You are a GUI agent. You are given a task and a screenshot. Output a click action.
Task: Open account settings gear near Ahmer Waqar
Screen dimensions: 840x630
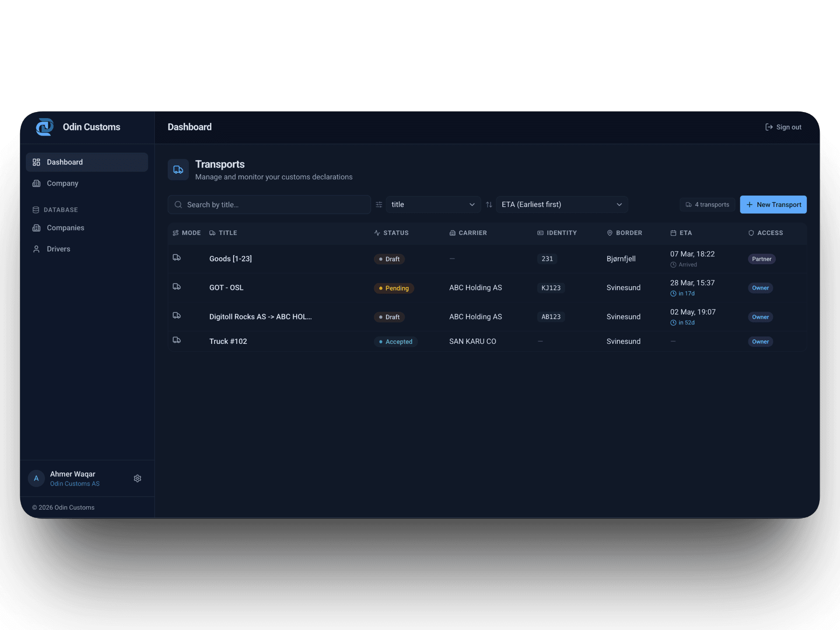coord(137,478)
